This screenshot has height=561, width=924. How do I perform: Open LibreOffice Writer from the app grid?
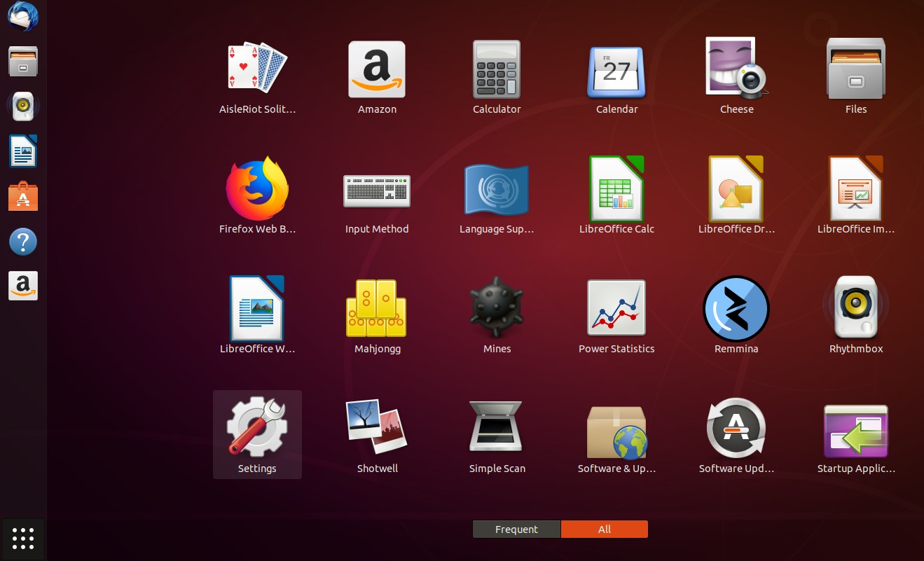point(257,315)
